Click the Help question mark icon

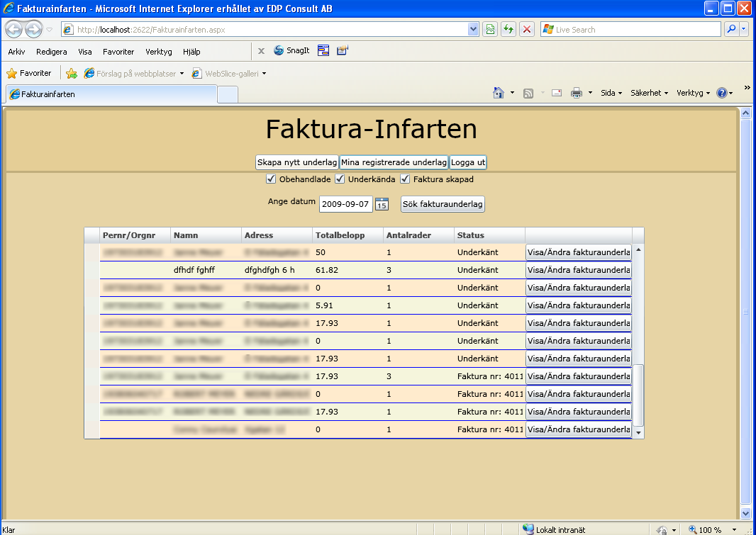722,93
